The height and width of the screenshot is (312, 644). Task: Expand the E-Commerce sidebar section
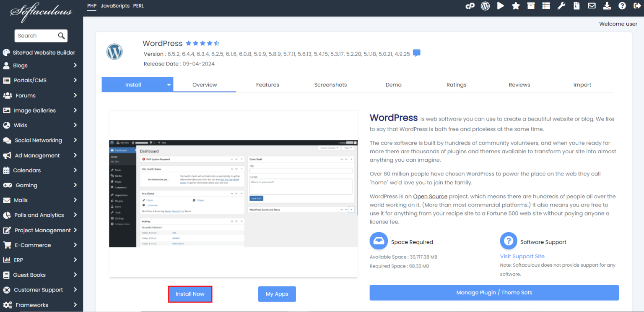coord(41,245)
